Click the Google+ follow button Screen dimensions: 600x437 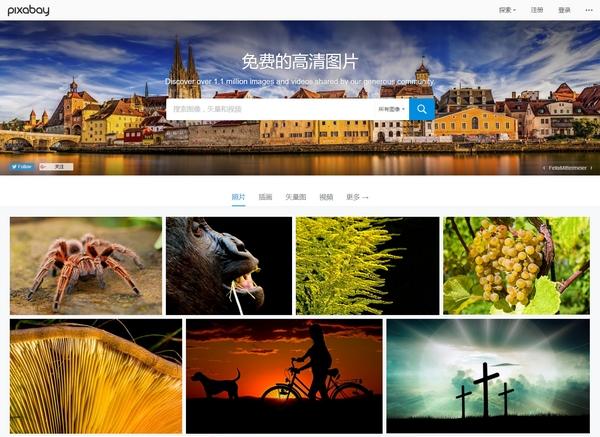56,166
